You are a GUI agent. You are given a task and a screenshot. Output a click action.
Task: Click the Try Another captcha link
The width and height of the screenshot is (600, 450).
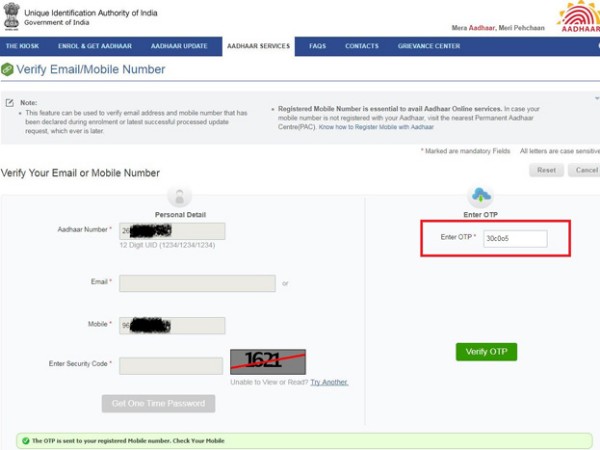pyautogui.click(x=329, y=382)
